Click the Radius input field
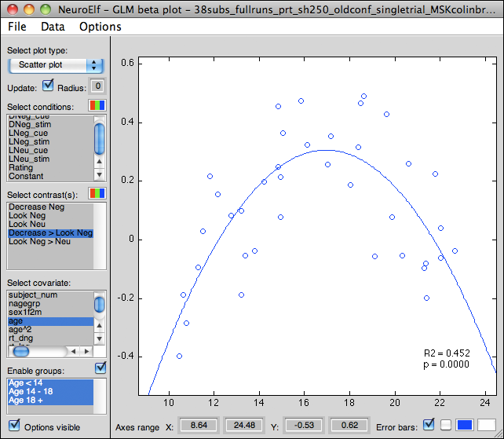 click(98, 87)
